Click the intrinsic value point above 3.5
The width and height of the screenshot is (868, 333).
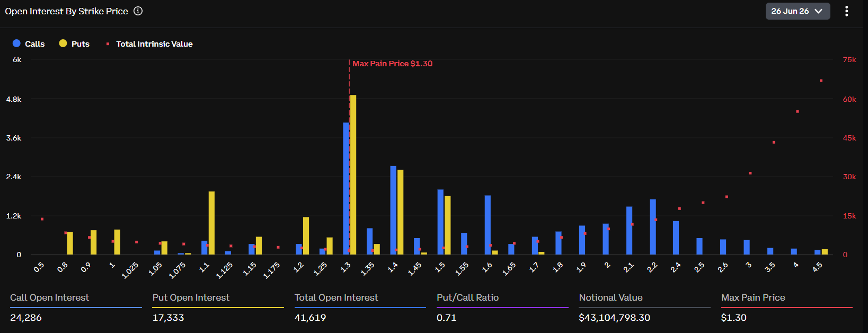(774, 142)
